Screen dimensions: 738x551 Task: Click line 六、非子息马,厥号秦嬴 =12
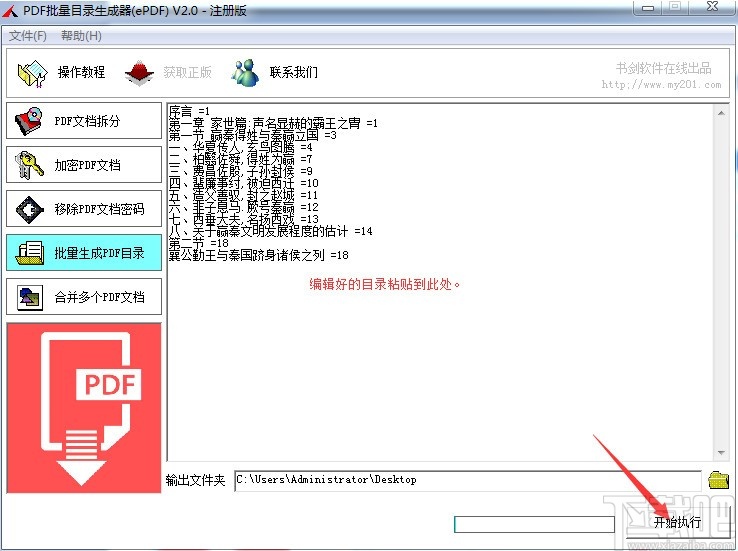243,207
